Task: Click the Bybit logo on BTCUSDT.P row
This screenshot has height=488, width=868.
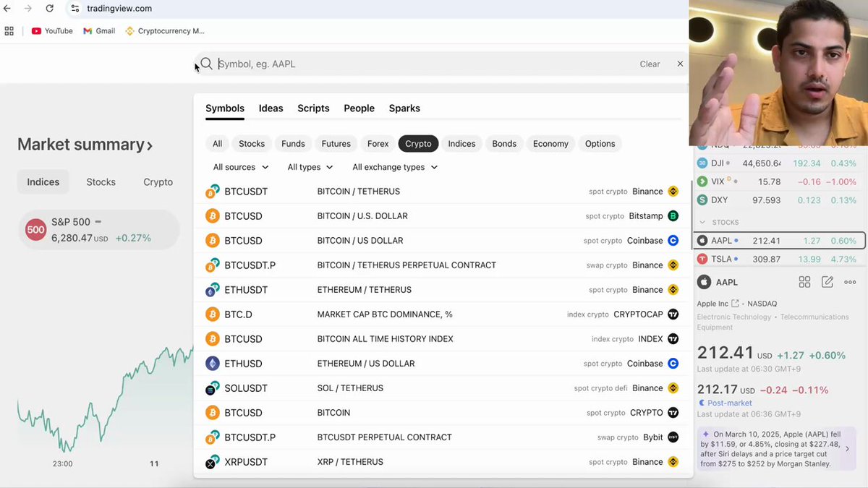Action: point(673,437)
